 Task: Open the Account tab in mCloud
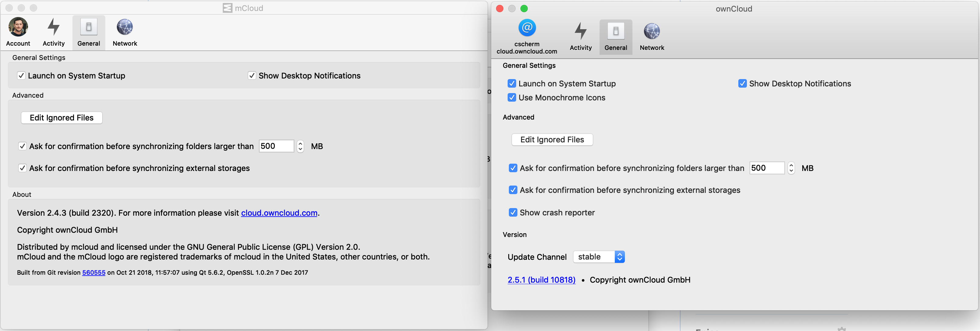(18, 32)
